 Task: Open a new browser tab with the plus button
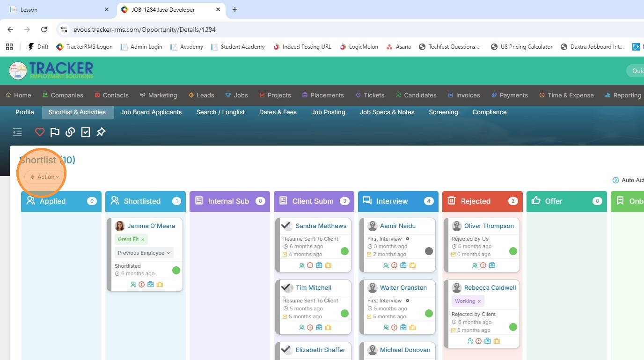coord(235,9)
